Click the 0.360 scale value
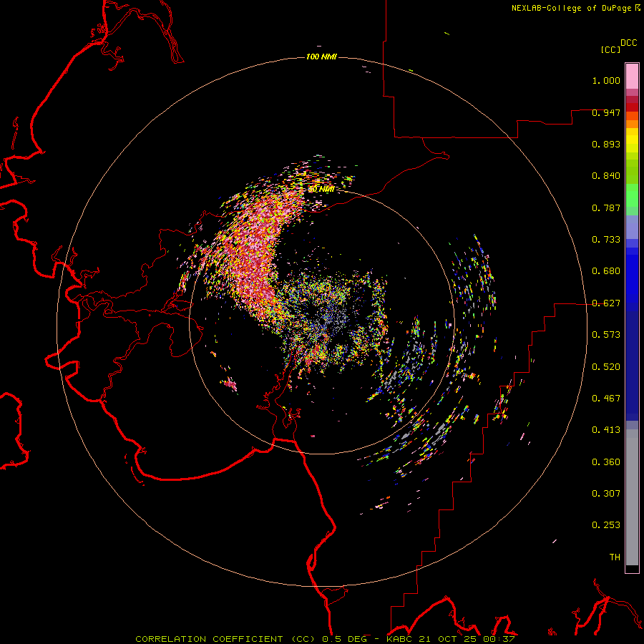The width and height of the screenshot is (644, 644). pyautogui.click(x=606, y=462)
